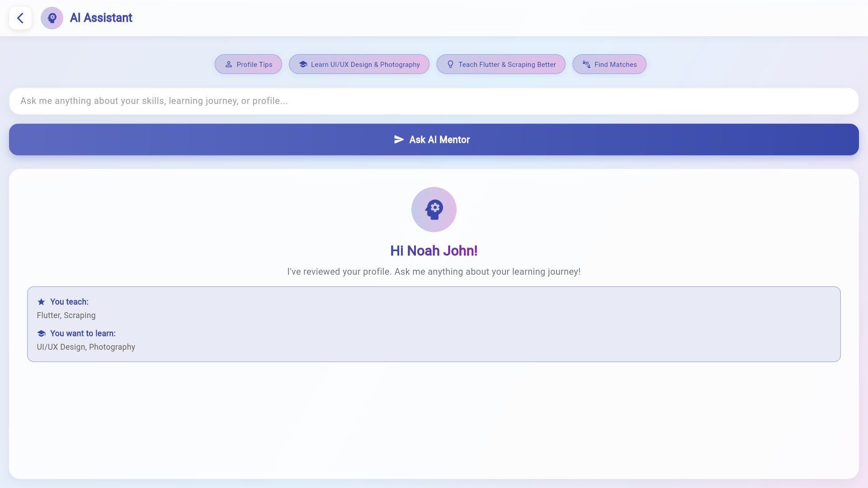Click the AI Assistant header brain icon
868x488 pixels.
click(52, 18)
